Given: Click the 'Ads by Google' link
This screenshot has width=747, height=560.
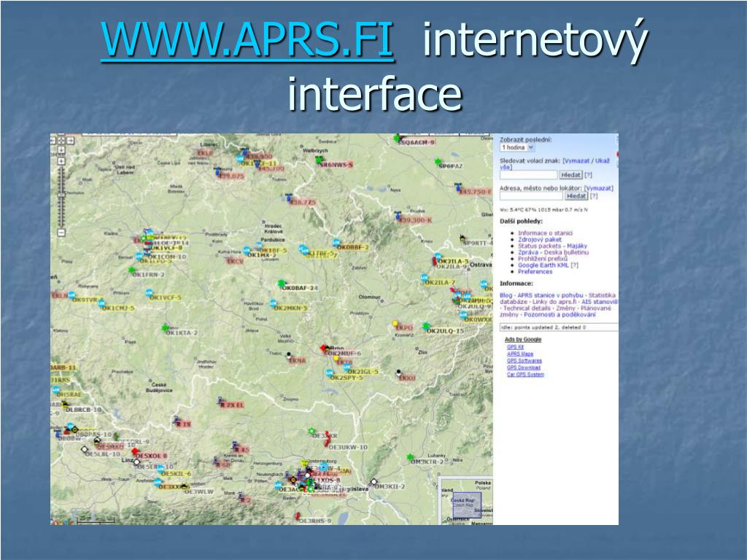Looking at the screenshot, I should coord(523,340).
